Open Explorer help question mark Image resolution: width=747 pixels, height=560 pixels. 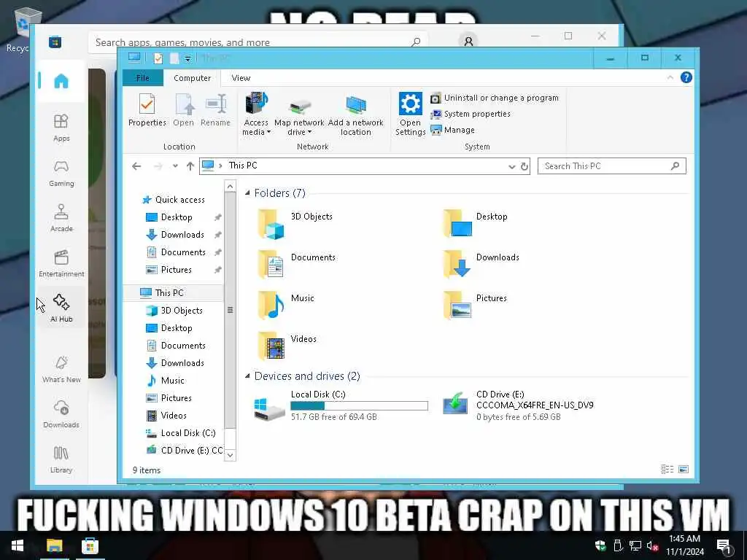click(686, 77)
